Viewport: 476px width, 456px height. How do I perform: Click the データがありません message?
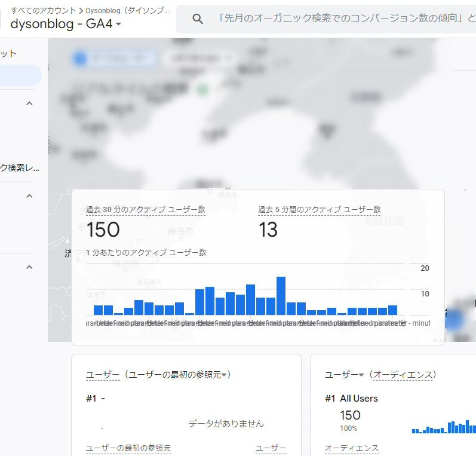(x=226, y=424)
